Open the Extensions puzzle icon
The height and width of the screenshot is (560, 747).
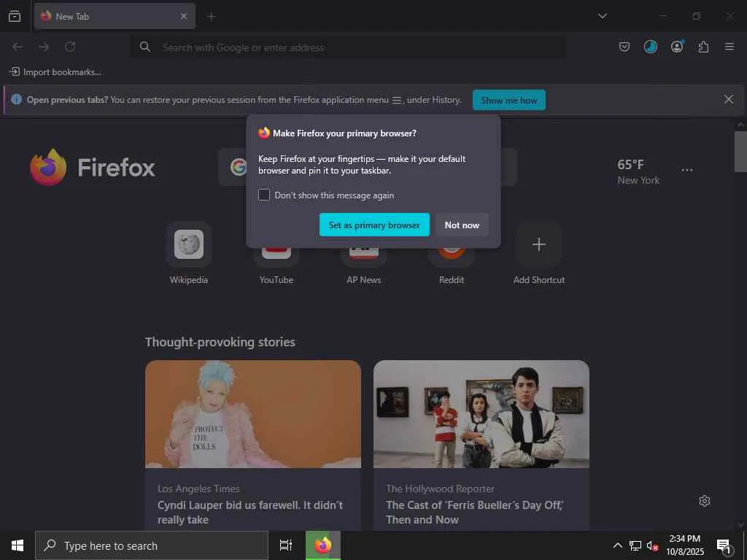(703, 47)
